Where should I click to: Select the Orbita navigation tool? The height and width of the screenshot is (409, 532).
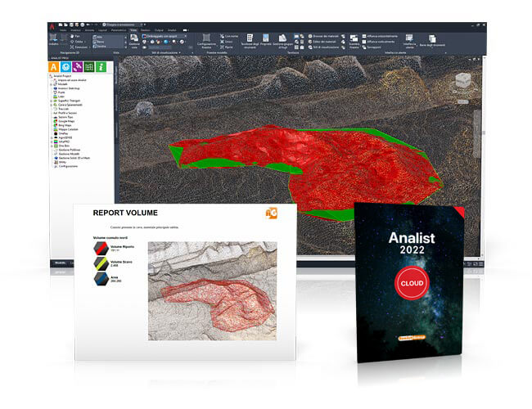(x=78, y=42)
